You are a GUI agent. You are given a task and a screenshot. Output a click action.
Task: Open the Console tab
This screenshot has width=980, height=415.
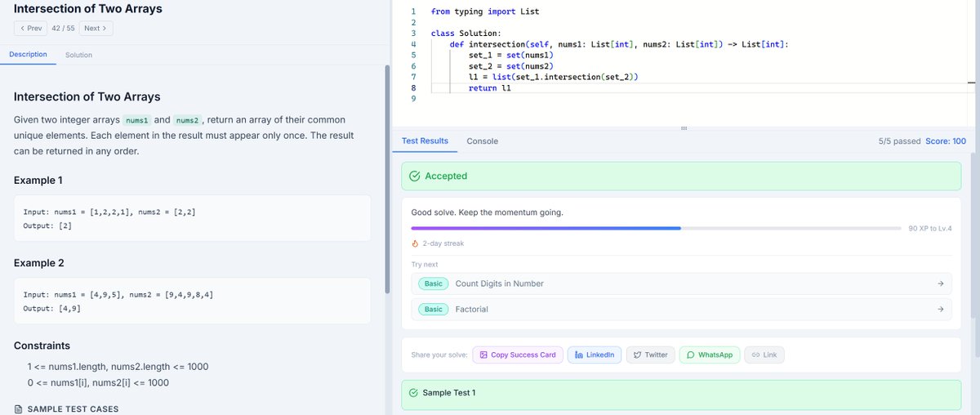[482, 141]
